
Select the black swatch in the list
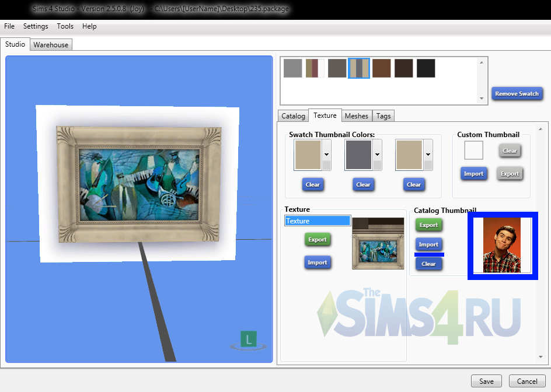[x=426, y=68]
